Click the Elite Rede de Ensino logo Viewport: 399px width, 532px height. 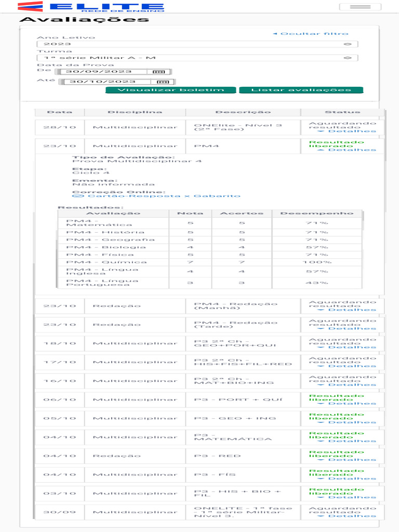click(91, 7)
